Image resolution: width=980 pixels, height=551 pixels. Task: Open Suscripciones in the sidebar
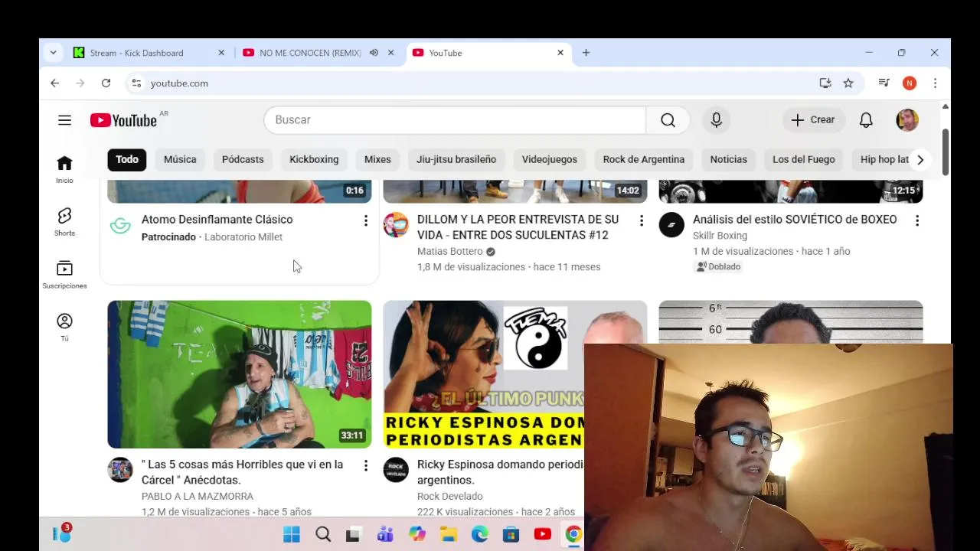click(x=64, y=275)
